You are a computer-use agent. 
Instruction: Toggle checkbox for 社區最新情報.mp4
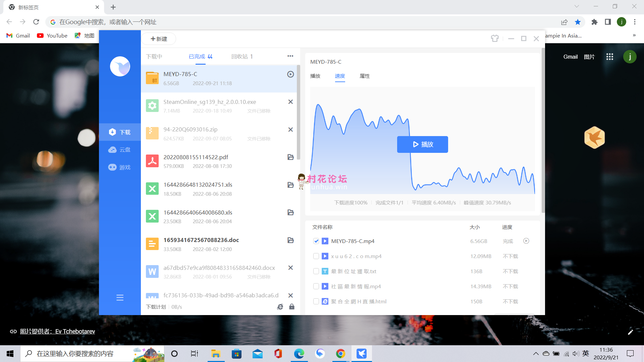pyautogui.click(x=316, y=286)
